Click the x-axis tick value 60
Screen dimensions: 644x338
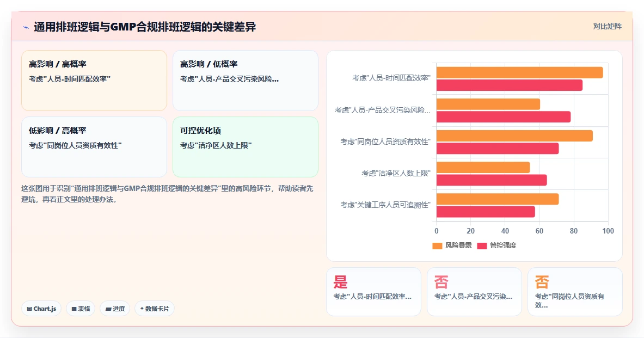click(x=539, y=231)
